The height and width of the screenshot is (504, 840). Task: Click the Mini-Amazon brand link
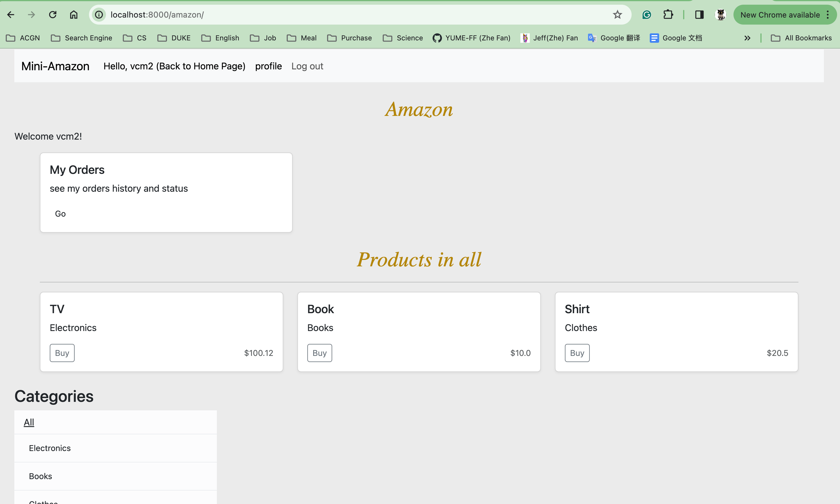pos(55,66)
